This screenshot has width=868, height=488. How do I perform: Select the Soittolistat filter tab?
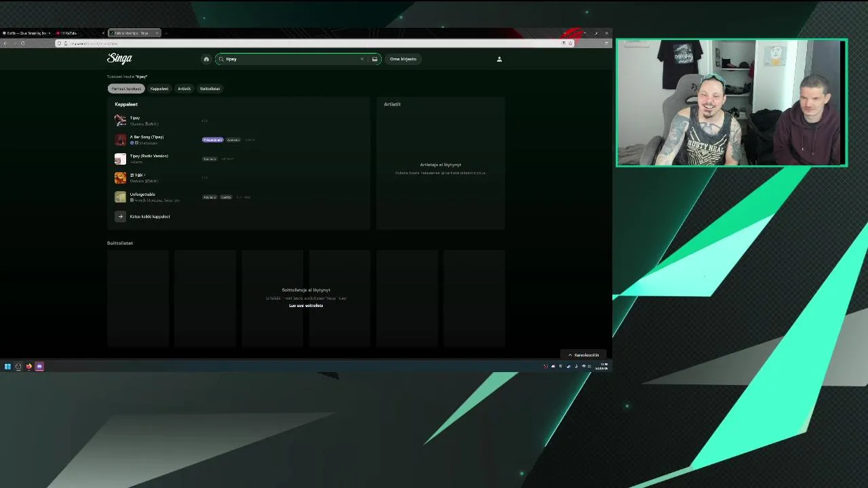210,89
